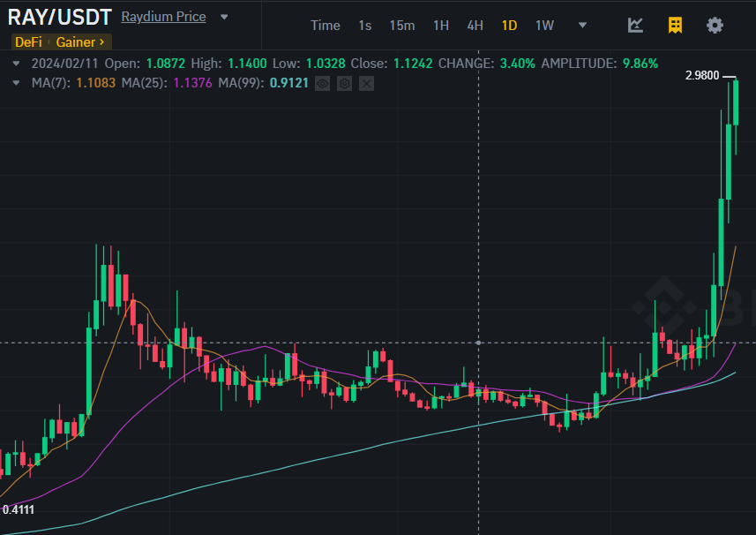Click the 0.4111 low price label
756x535 pixels.
point(19,510)
